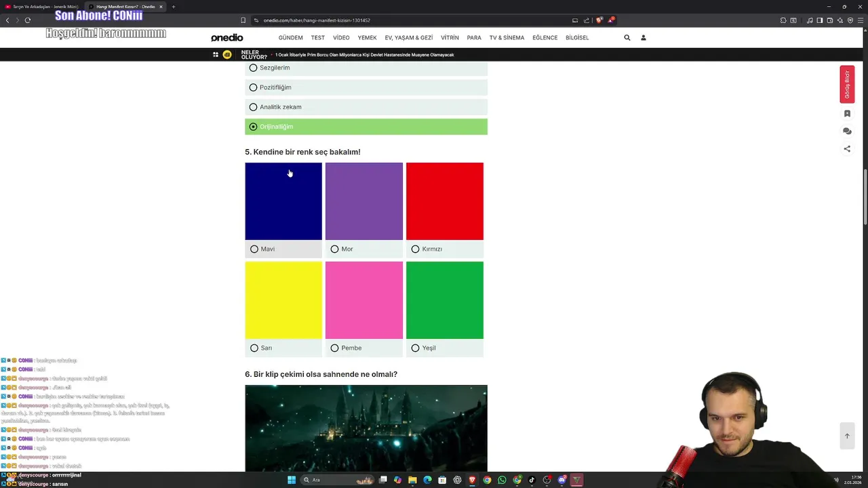
Task: Open the grid menu icon beside Neler Oluyor
Action: click(216, 54)
